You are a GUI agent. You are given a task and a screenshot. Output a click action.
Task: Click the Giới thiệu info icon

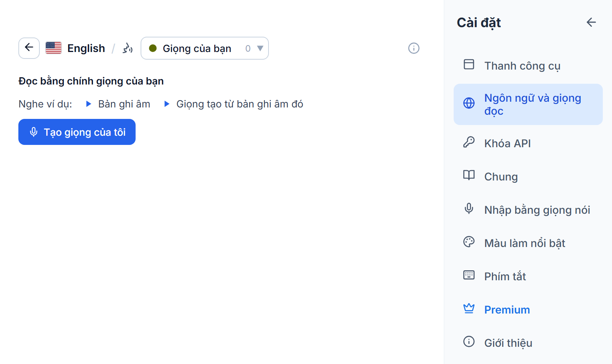tap(469, 341)
